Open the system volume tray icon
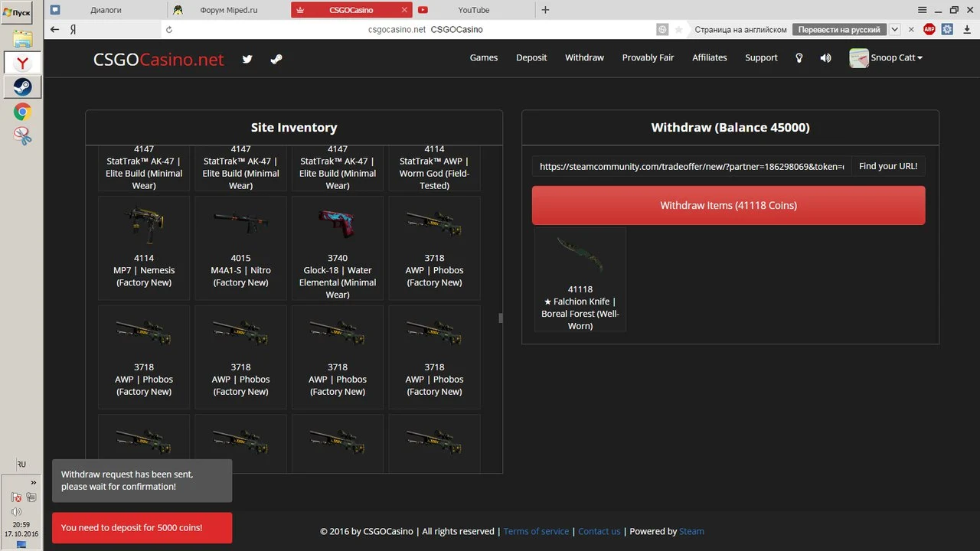Screen dimensions: 980x551 pos(16,511)
